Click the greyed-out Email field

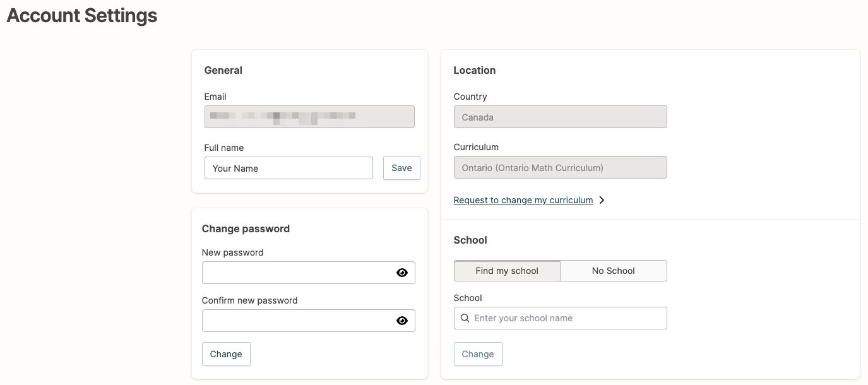[x=309, y=117]
